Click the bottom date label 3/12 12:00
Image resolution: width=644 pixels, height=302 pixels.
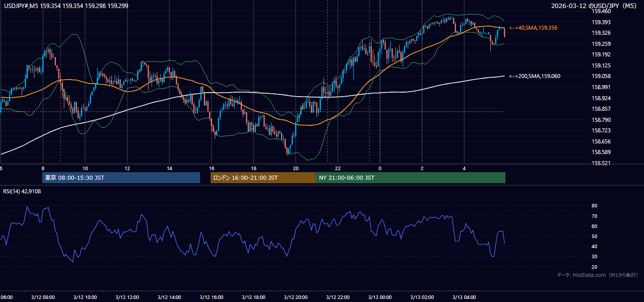[x=127, y=297]
